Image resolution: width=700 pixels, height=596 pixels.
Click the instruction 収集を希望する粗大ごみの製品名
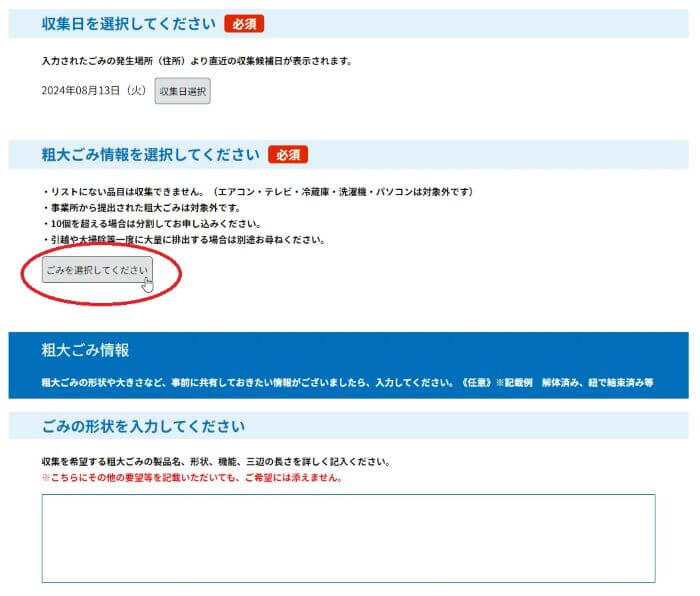216,462
